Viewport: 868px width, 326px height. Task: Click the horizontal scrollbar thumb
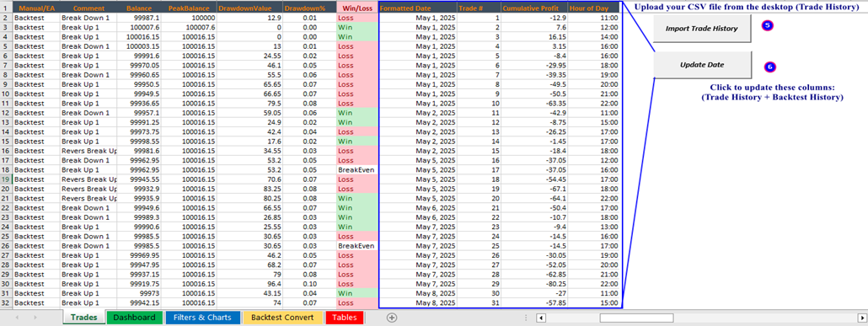pos(636,318)
